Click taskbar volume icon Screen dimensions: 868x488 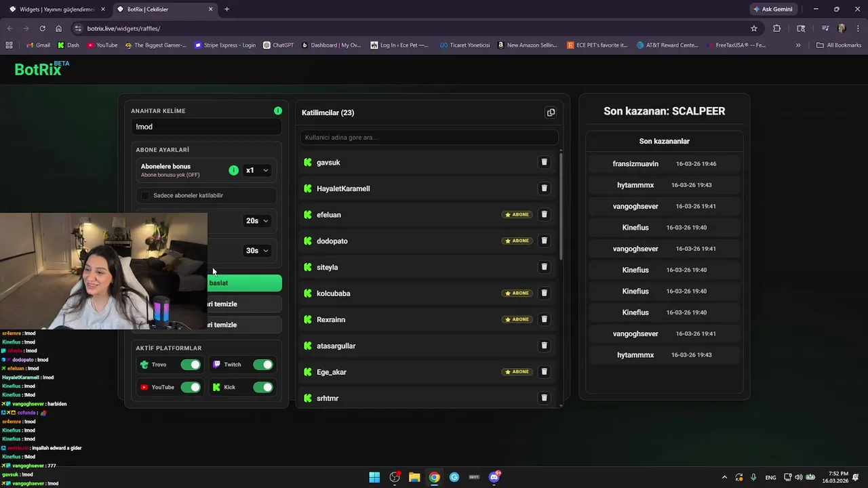(799, 477)
